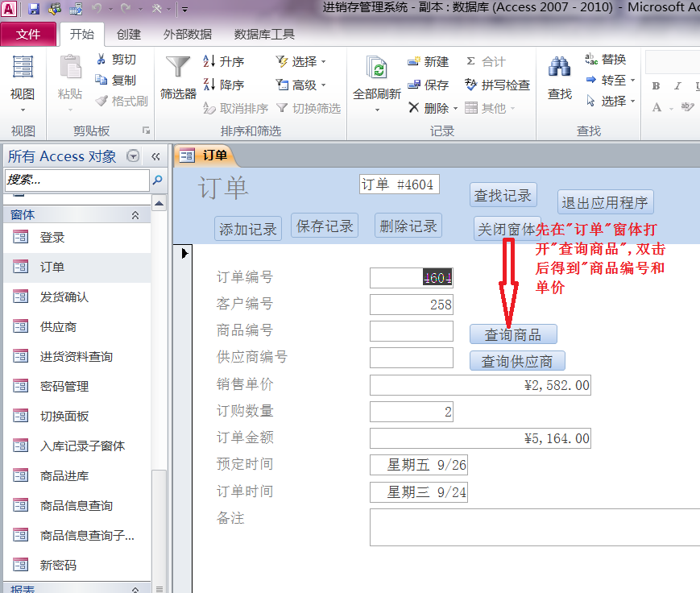
Task: Toggle italic formatting button
Action: click(676, 86)
